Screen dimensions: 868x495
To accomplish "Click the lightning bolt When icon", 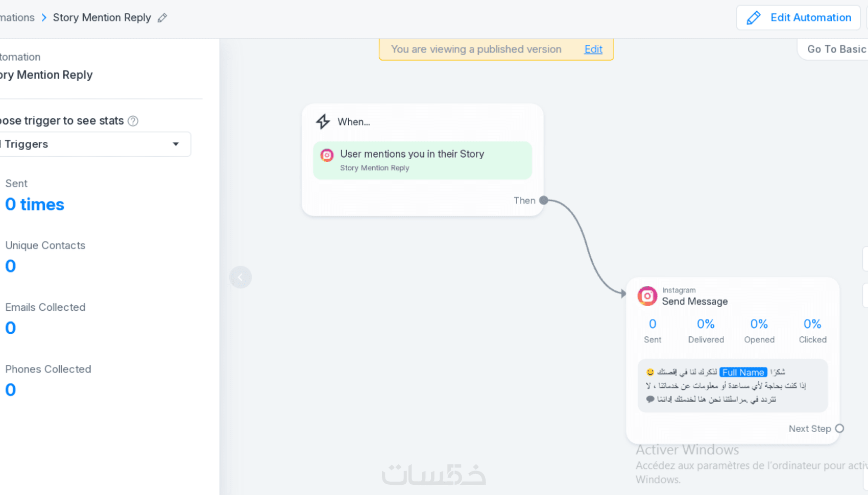I will click(323, 121).
